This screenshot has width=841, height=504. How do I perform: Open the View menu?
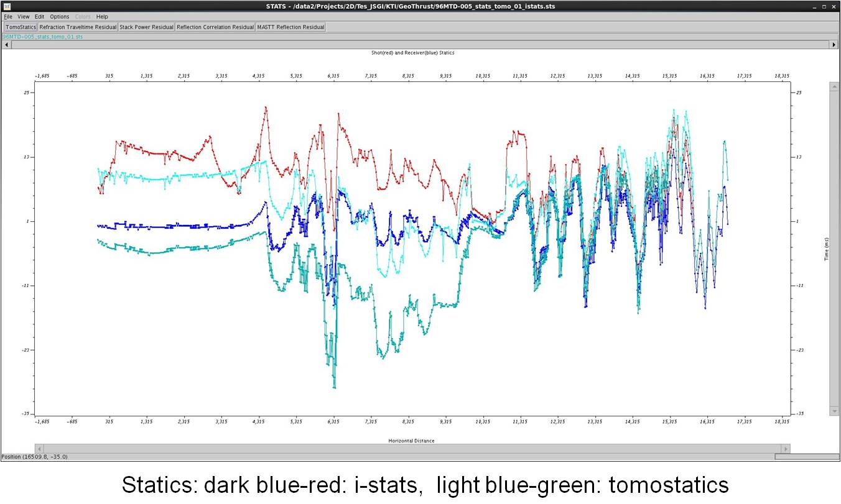(24, 17)
